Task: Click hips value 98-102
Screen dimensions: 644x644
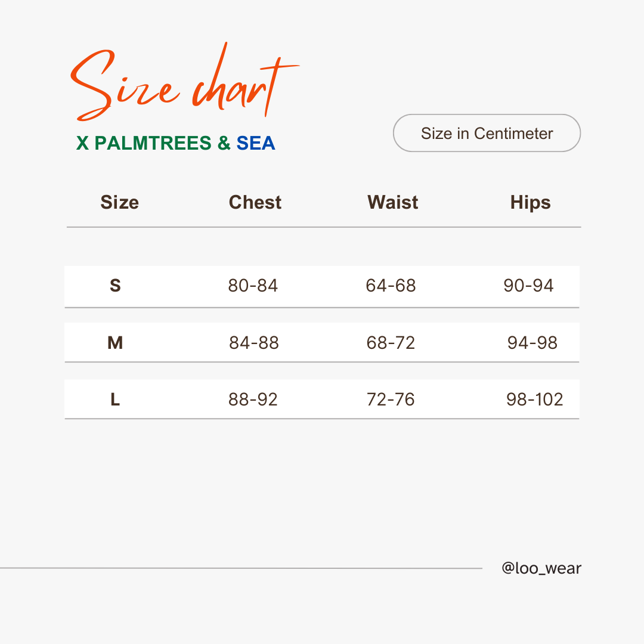Action: [x=534, y=399]
